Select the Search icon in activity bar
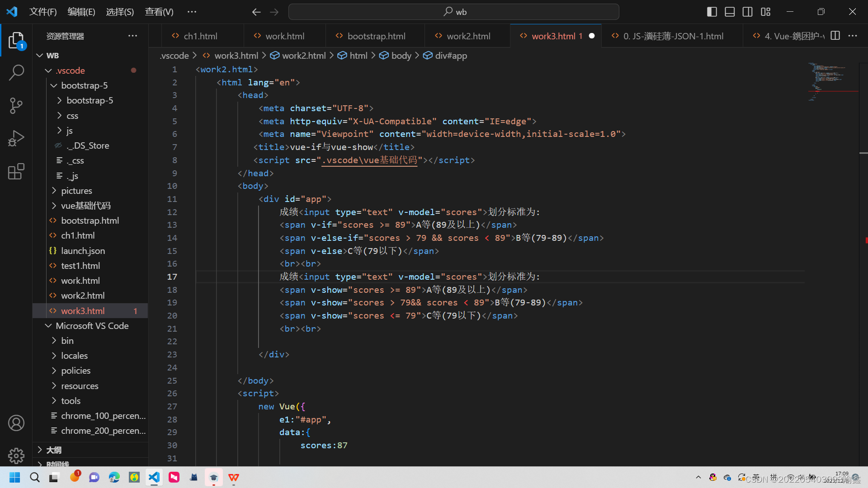 coord(16,72)
